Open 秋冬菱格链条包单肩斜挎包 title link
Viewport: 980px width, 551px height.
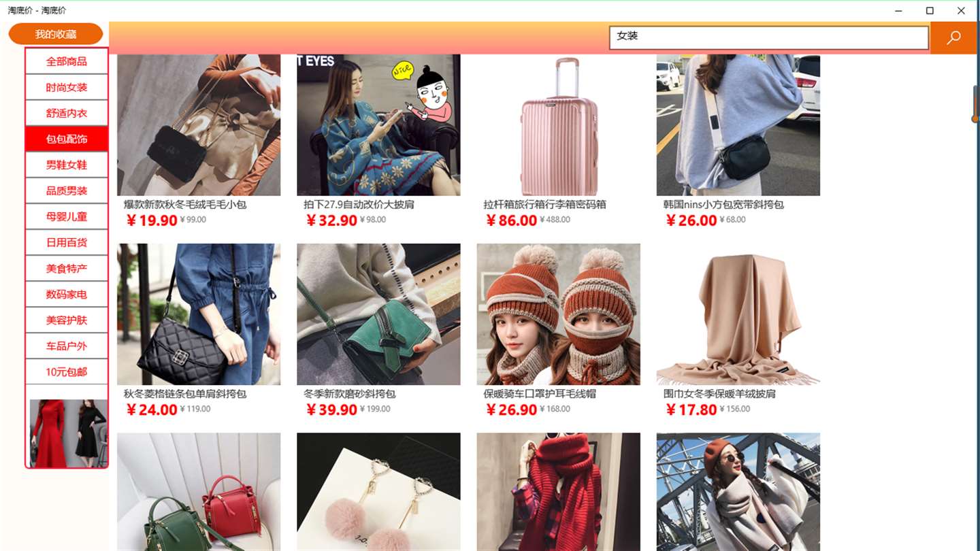click(185, 393)
